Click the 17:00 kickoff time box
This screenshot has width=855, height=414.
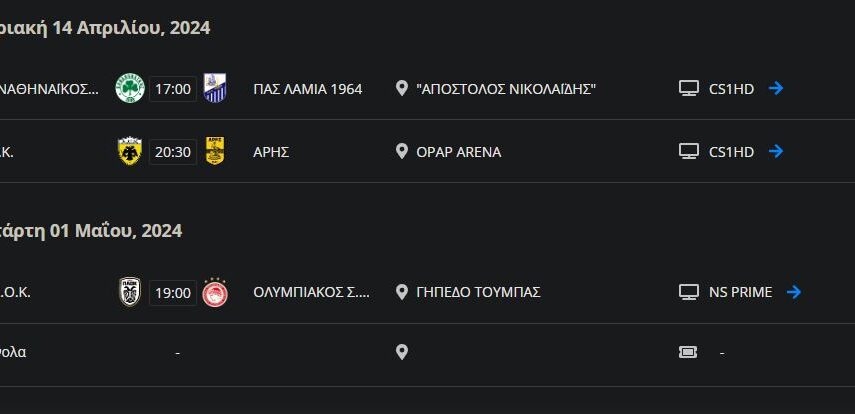point(173,89)
